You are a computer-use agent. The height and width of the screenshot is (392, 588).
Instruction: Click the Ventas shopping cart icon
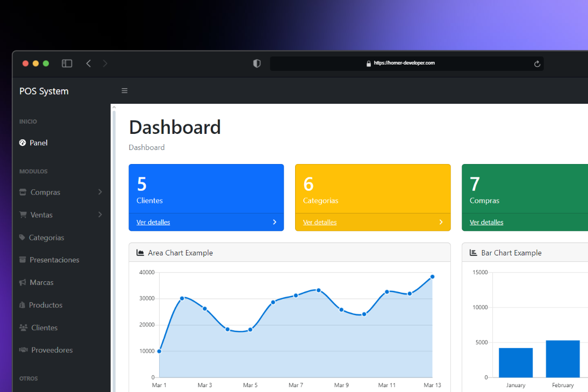pyautogui.click(x=23, y=215)
